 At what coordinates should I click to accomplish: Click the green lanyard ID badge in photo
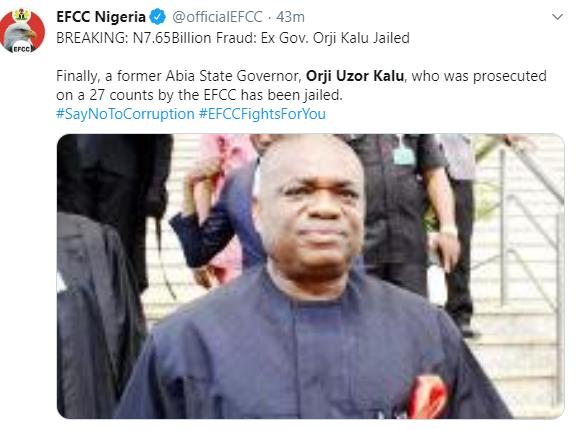pos(404,155)
